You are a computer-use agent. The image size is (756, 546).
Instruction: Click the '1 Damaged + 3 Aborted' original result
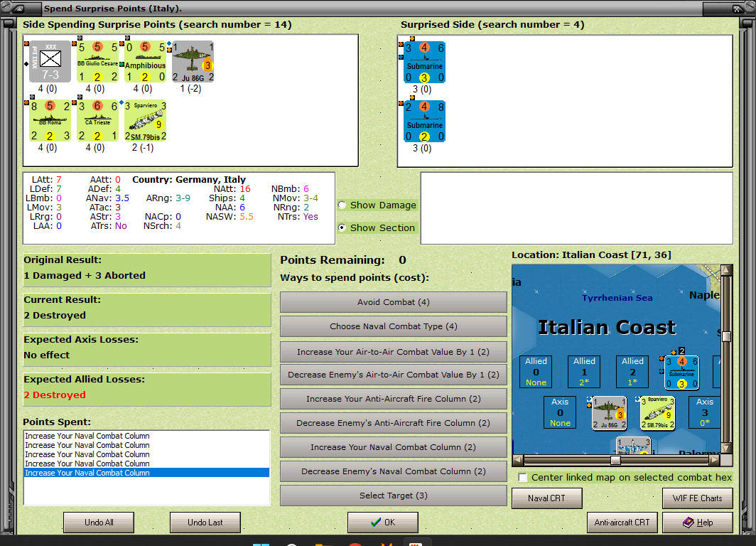(85, 275)
